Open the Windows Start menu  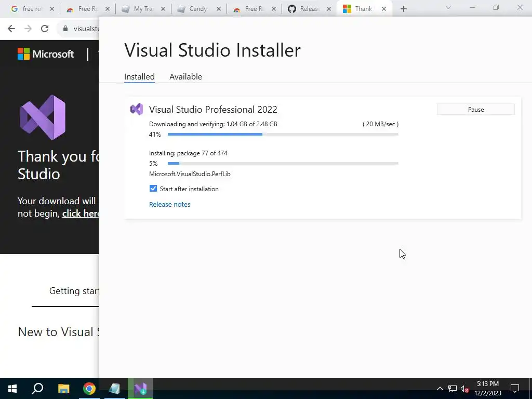click(12, 389)
